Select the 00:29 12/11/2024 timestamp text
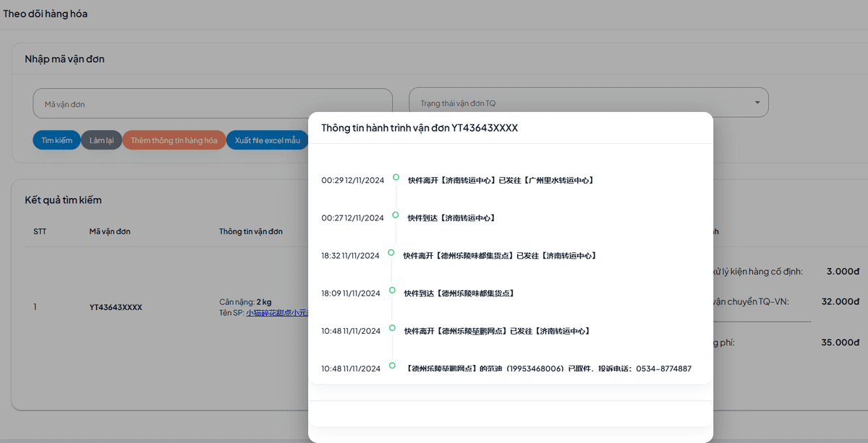 pos(353,181)
